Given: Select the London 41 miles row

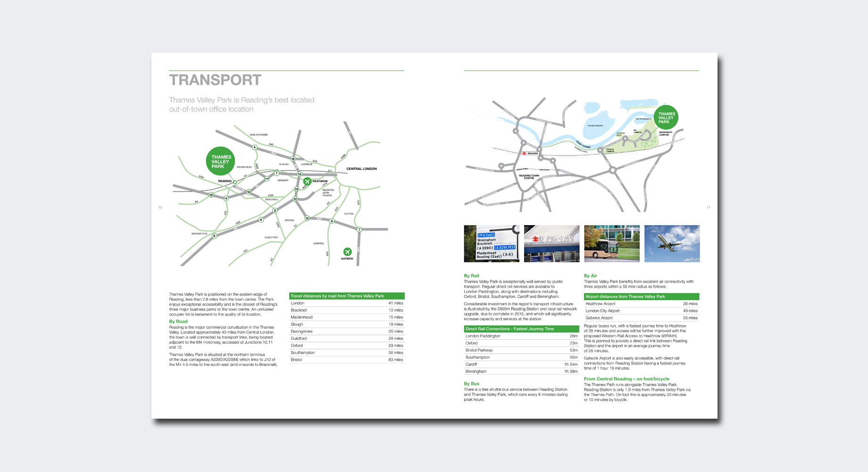Looking at the screenshot, I should point(347,303).
